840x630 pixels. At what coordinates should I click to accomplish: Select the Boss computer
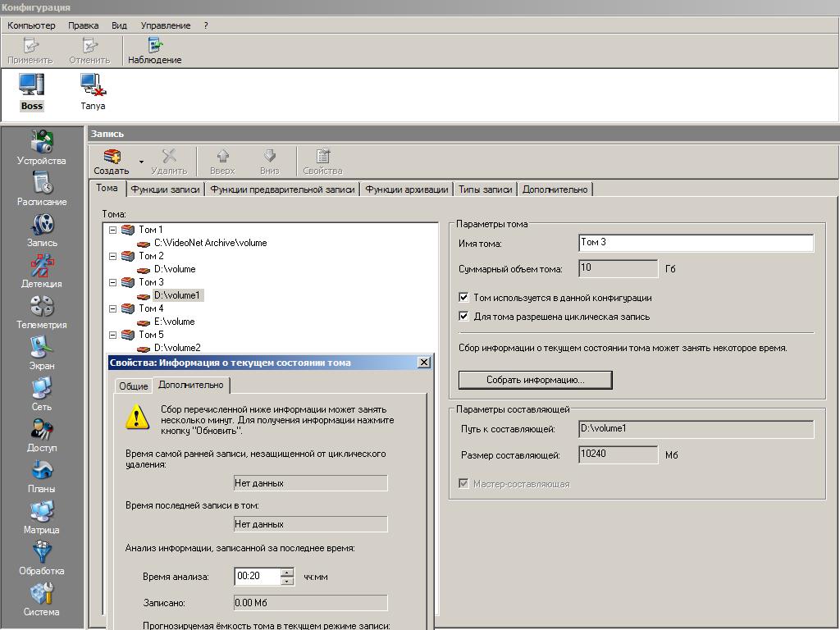[32, 92]
